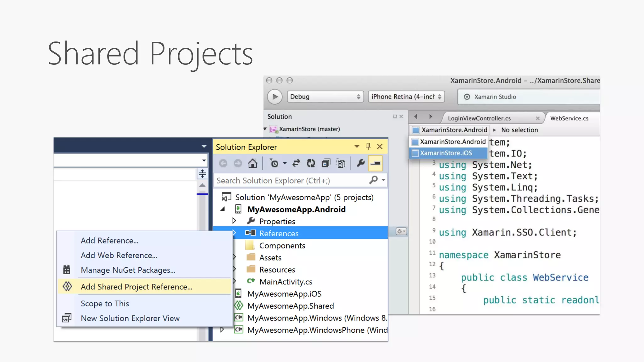The image size is (644, 362).
Task: Click the editor scrollbar up arrow
Action: 202,185
